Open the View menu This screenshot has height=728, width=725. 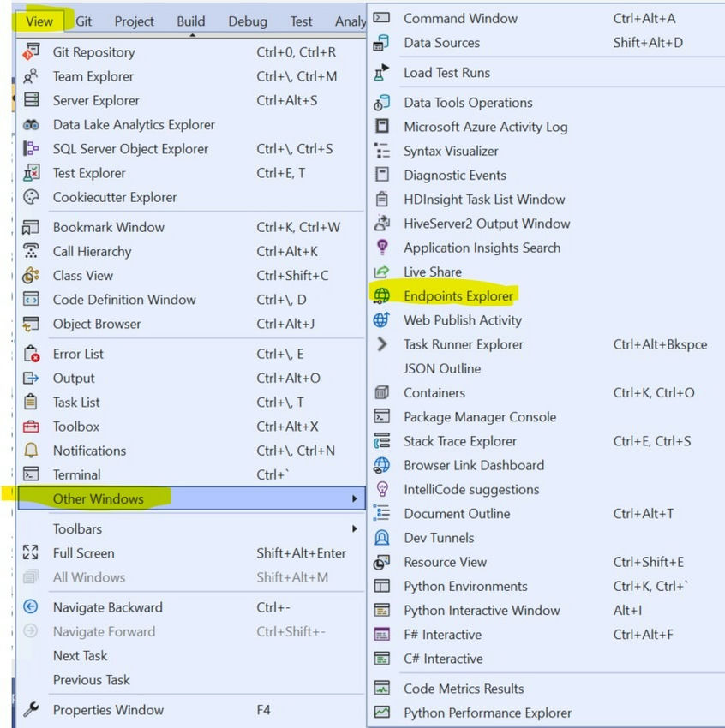click(x=39, y=21)
